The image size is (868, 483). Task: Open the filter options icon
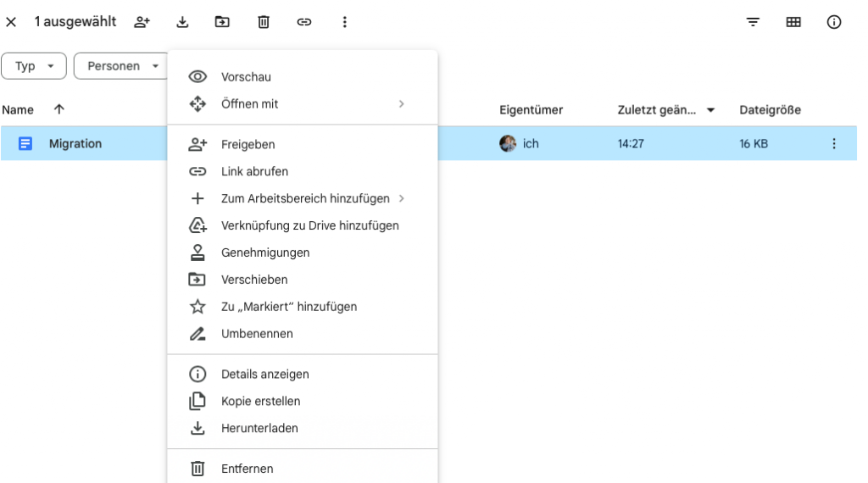(x=753, y=22)
